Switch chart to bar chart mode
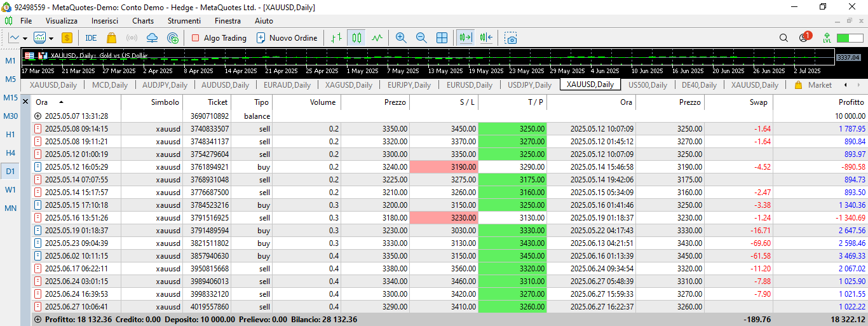 [x=337, y=38]
